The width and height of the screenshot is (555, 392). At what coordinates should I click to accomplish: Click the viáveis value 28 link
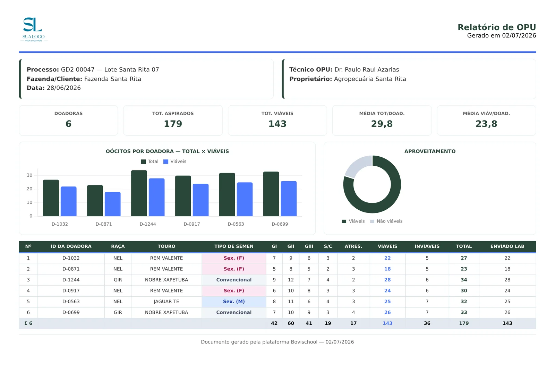point(387,280)
